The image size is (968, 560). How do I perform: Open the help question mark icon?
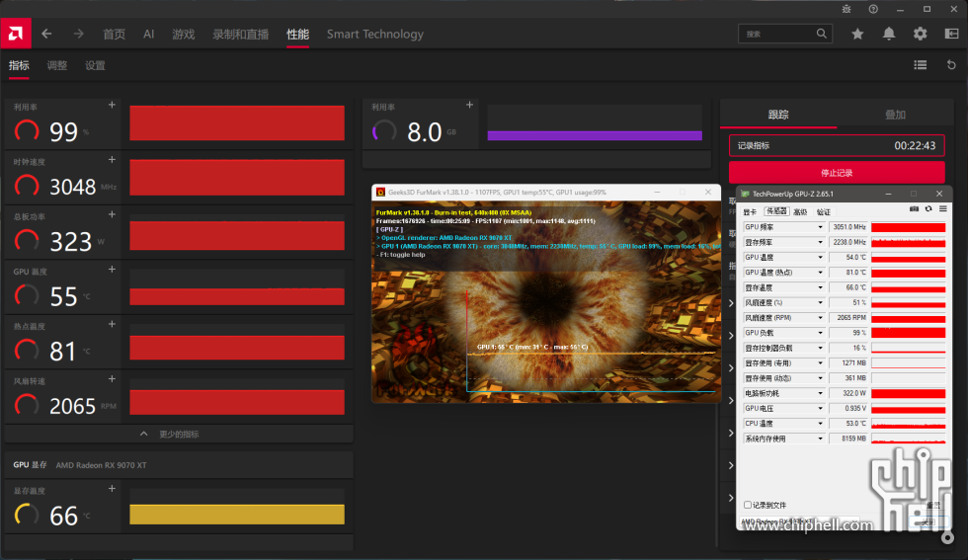tap(873, 9)
